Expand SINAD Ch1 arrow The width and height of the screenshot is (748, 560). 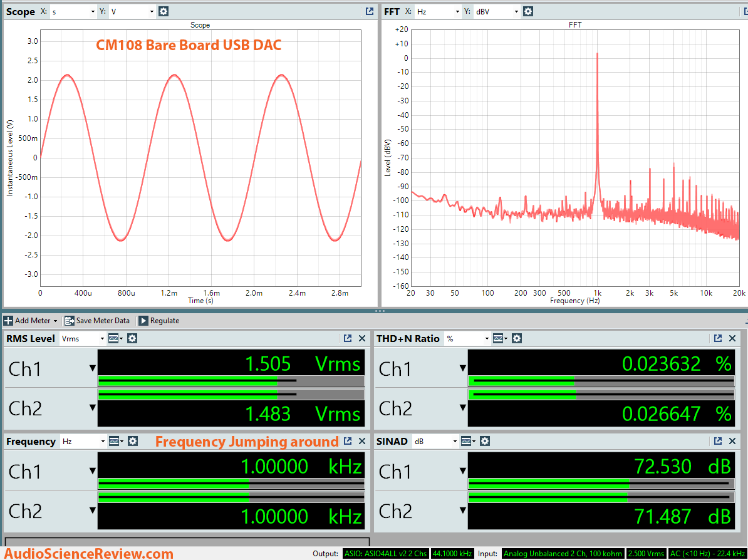[x=463, y=471]
